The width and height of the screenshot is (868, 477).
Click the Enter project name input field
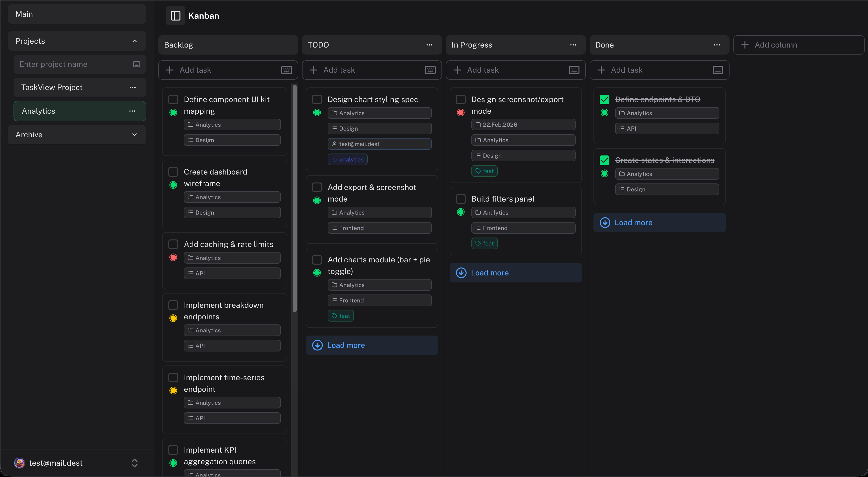67,64
